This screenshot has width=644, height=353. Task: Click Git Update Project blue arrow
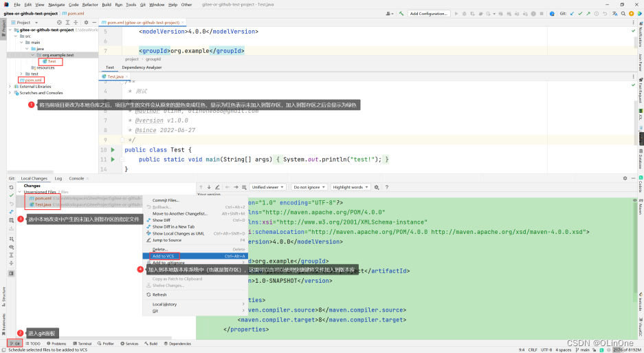[572, 14]
